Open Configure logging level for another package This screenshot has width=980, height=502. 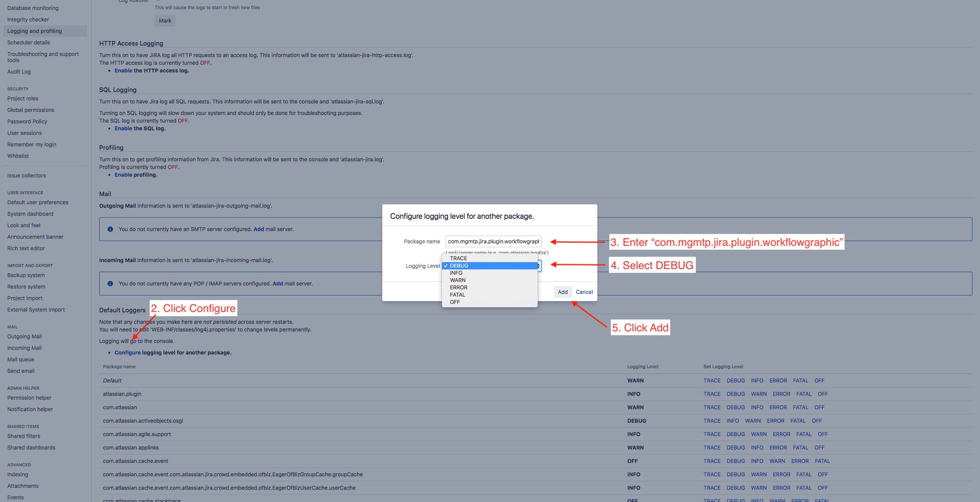[128, 353]
